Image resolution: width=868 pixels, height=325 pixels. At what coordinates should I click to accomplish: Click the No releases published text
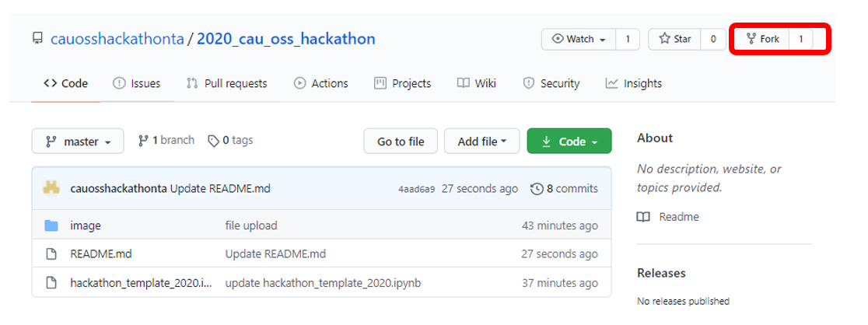(683, 301)
